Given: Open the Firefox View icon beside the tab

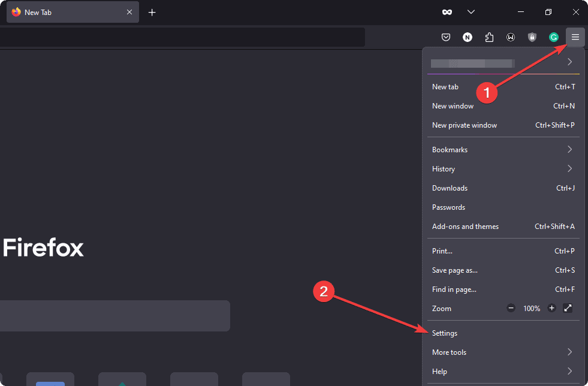Looking at the screenshot, I should click(447, 11).
